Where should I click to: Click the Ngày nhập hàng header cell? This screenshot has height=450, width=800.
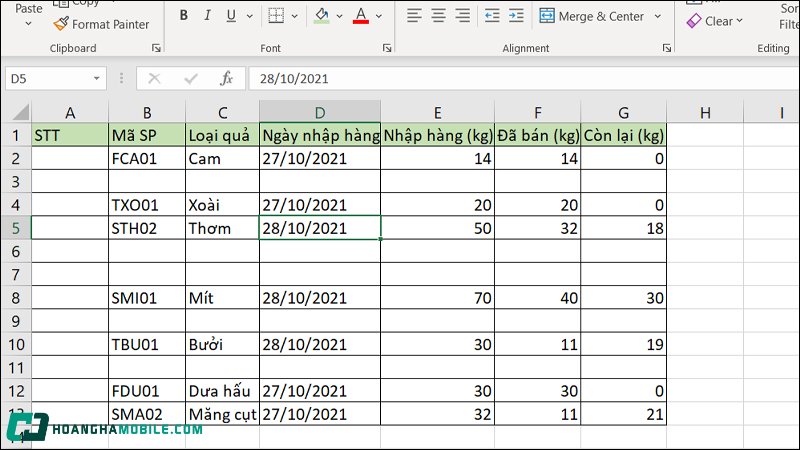tap(320, 135)
